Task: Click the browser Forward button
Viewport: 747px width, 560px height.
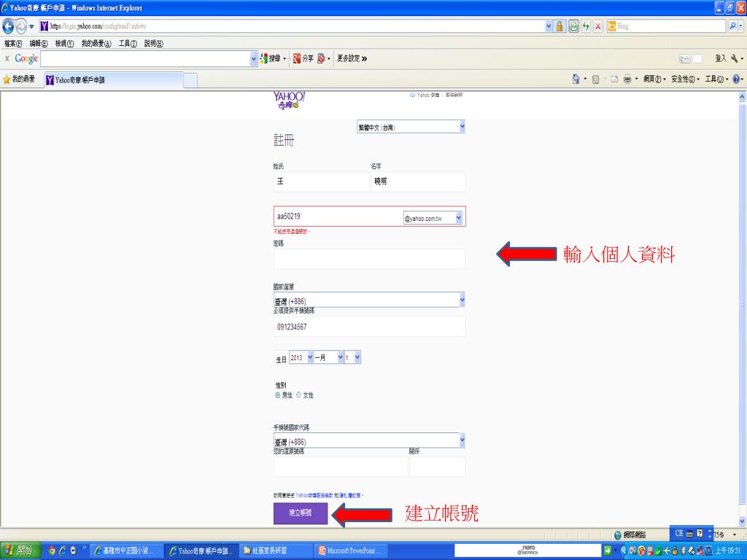Action: click(21, 26)
